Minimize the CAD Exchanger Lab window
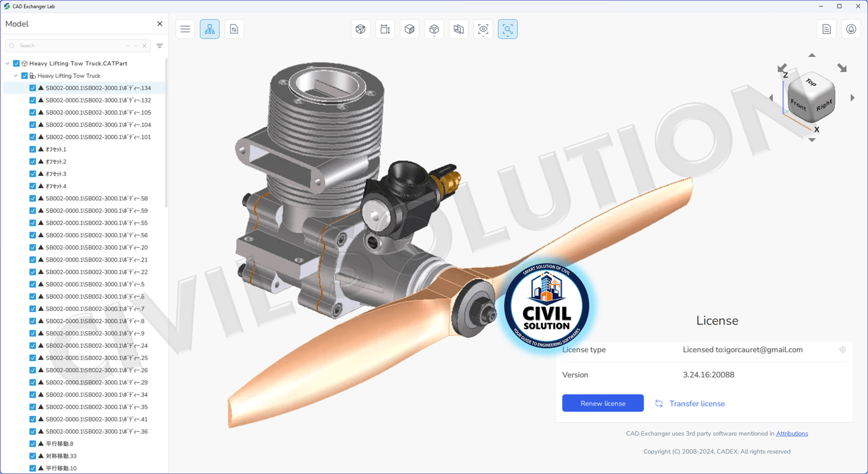Image resolution: width=868 pixels, height=474 pixels. coord(821,6)
